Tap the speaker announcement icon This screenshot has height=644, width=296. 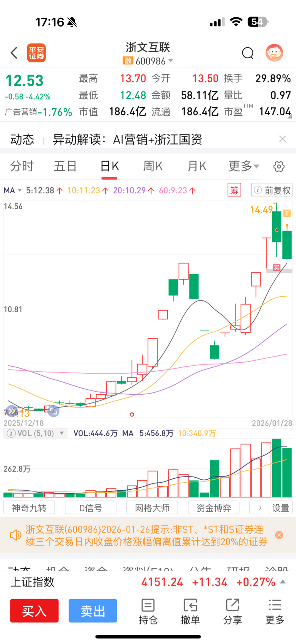click(16, 535)
